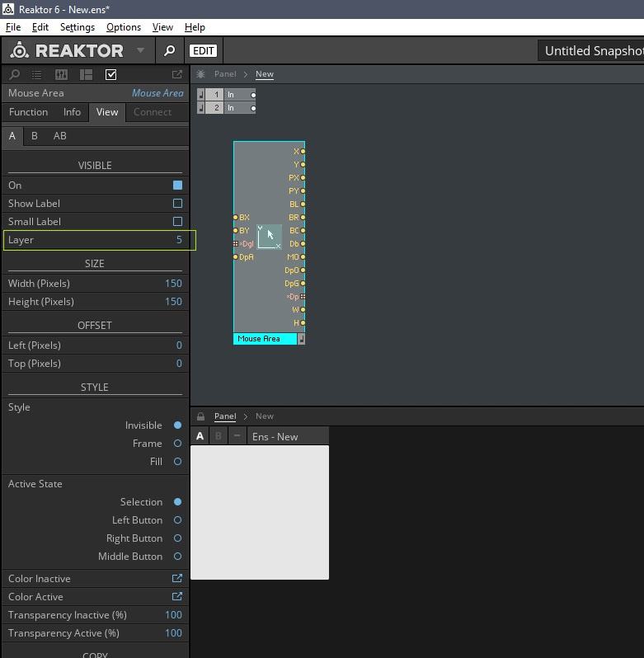Set Active State to Selection
The image size is (644, 658).
[x=177, y=501]
